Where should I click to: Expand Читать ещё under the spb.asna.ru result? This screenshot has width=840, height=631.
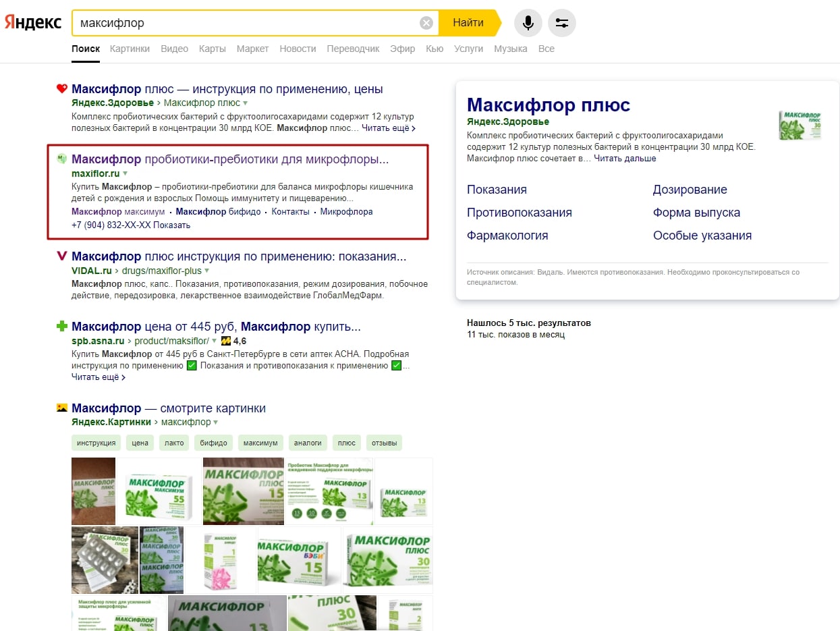[x=99, y=377]
